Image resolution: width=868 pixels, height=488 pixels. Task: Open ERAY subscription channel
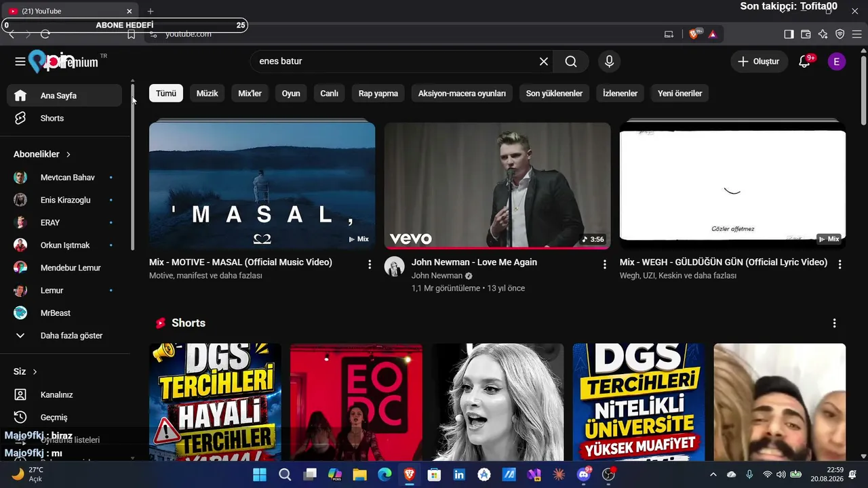(64, 222)
